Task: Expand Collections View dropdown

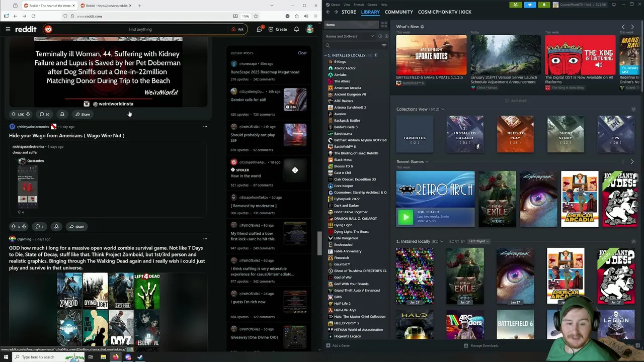Action: 442,109
